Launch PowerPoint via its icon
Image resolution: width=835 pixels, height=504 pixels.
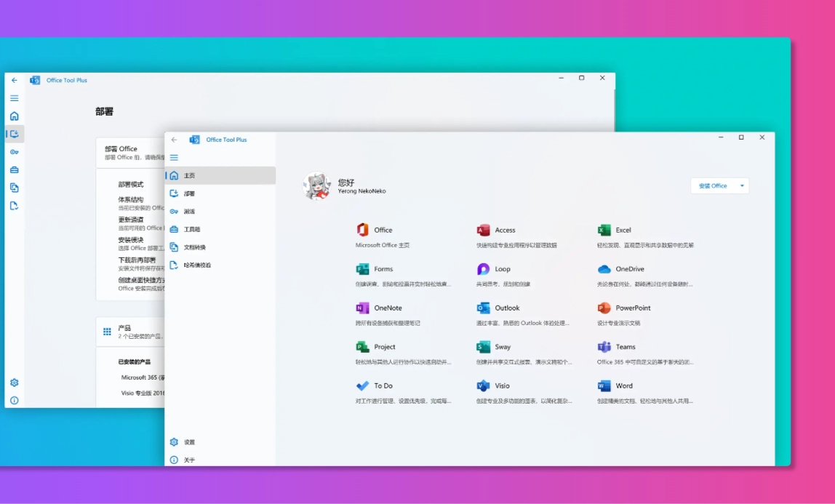pos(604,308)
